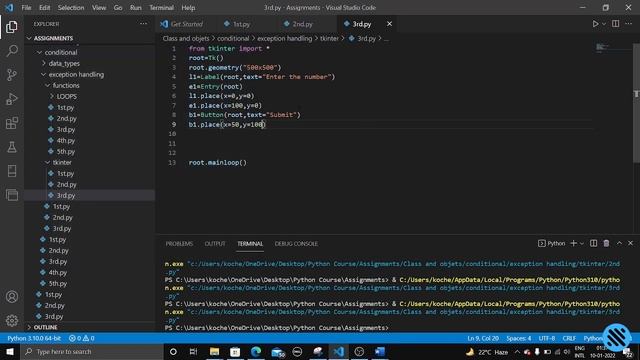The height and width of the screenshot is (360, 640).
Task: Close the terminal panel
Action: (x=630, y=243)
